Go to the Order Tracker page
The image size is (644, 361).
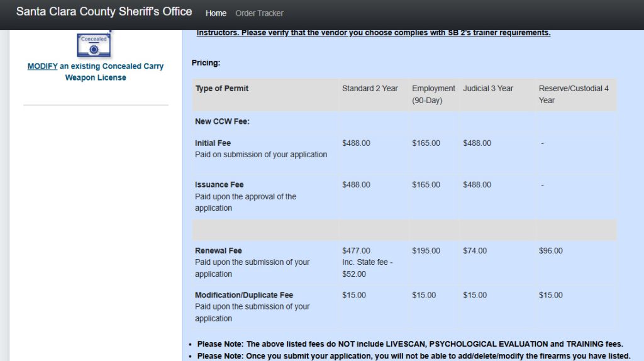tap(259, 13)
